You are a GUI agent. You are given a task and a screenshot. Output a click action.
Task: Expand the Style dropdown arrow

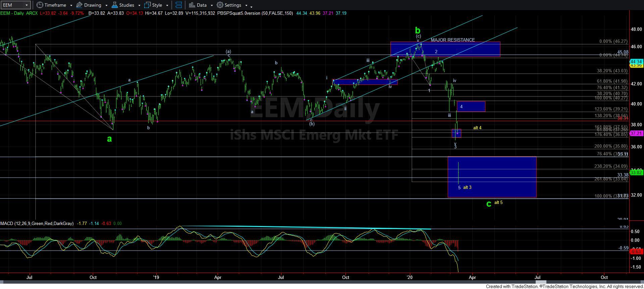(x=167, y=5)
